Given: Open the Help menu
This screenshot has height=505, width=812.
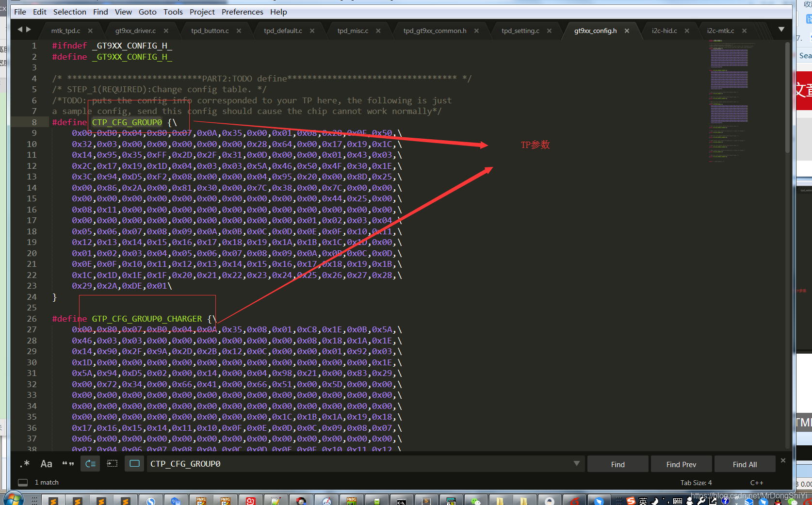Looking at the screenshot, I should [278, 12].
